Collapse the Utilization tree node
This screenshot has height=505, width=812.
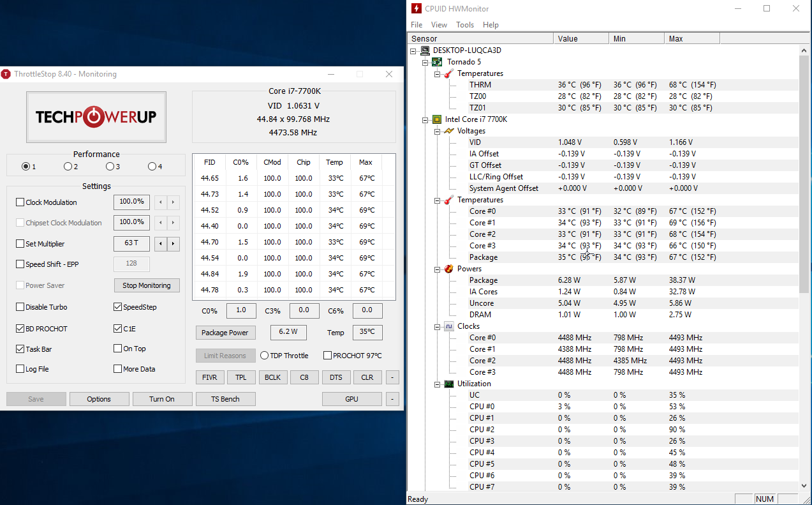(x=437, y=384)
